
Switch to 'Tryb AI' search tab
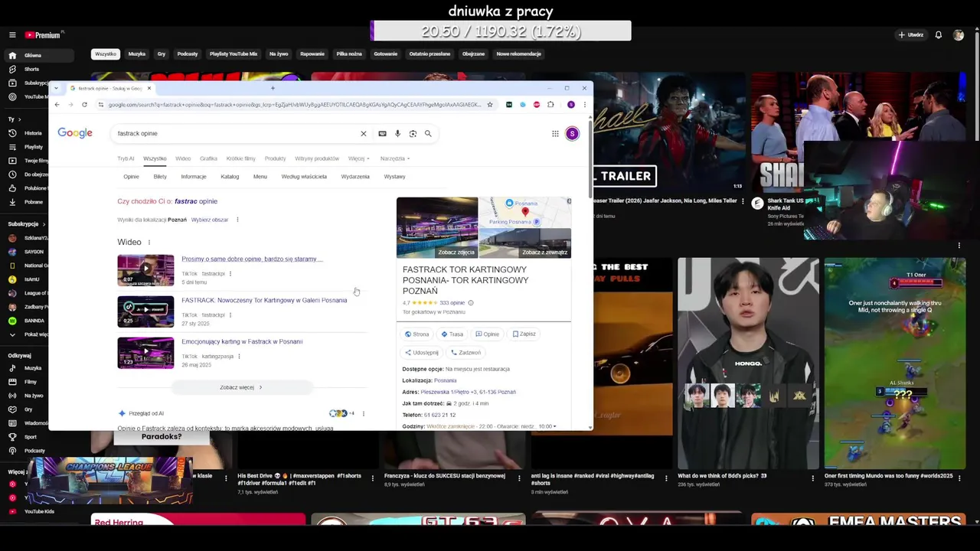coord(126,158)
